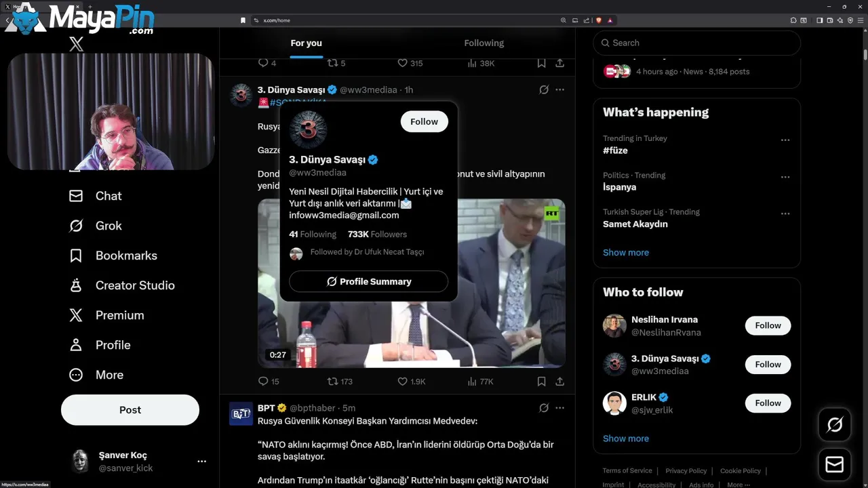Open the More sidebar menu

coord(96,375)
